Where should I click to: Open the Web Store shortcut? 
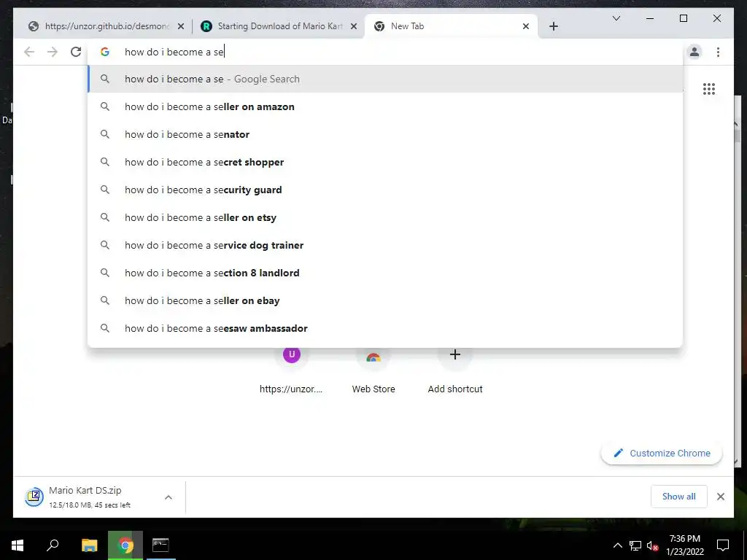pyautogui.click(x=373, y=371)
